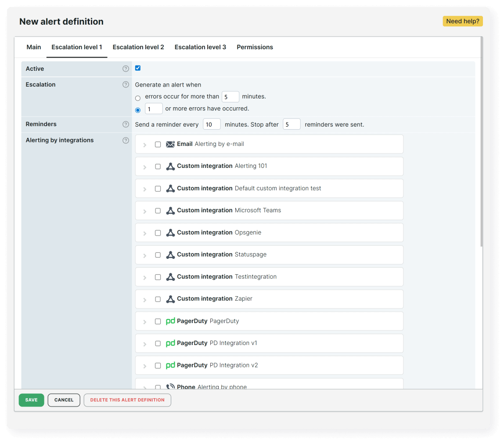This screenshot has width=504, height=443.
Task: Click the Email alerting icon
Action: pyautogui.click(x=170, y=144)
